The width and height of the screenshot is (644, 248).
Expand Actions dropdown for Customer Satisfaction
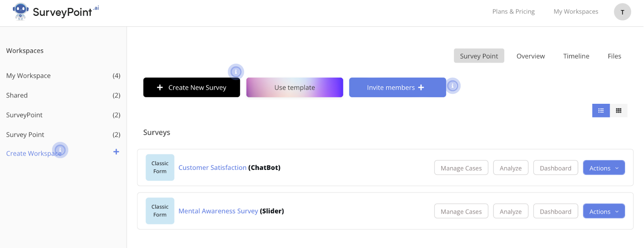(x=603, y=168)
